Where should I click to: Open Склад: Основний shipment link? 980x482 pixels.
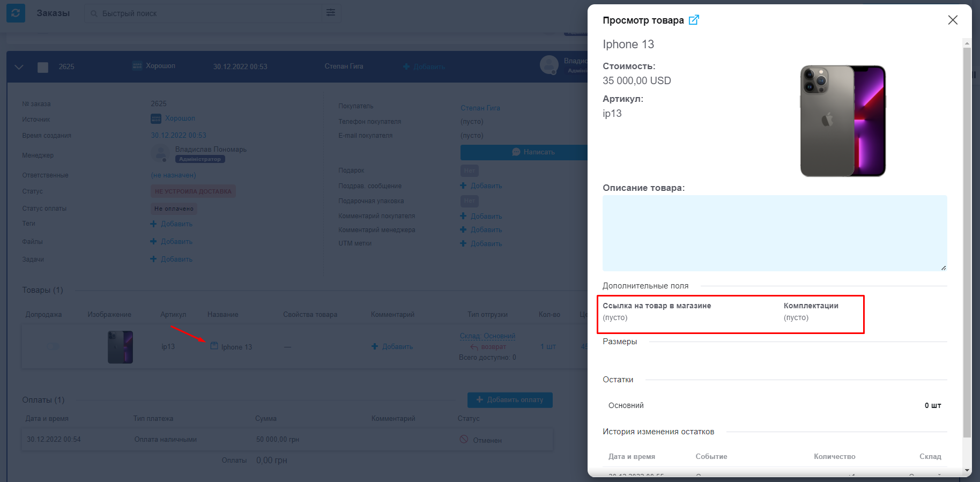point(487,336)
